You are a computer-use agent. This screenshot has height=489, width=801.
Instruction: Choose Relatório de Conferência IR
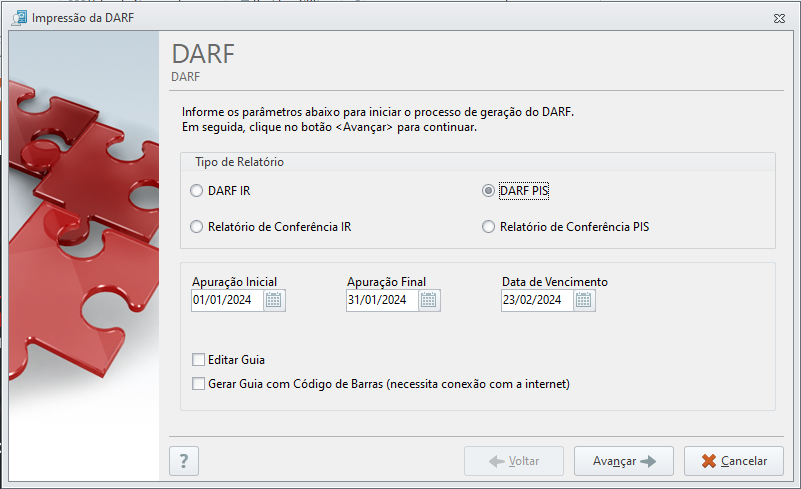(196, 226)
